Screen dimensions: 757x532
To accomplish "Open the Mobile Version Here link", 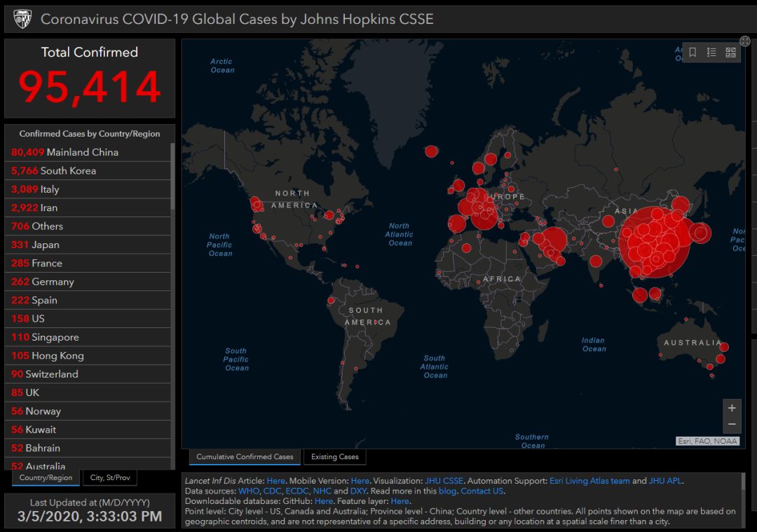I will click(360, 481).
